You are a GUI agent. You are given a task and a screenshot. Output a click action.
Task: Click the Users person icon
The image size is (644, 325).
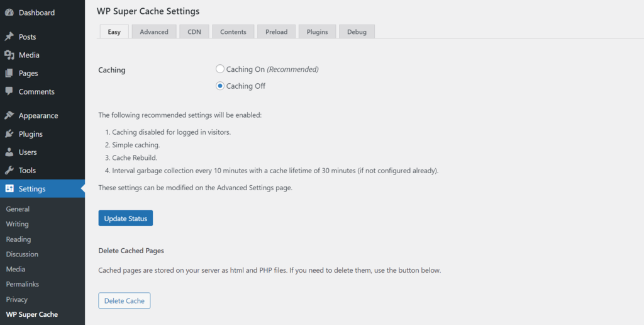pyautogui.click(x=9, y=152)
